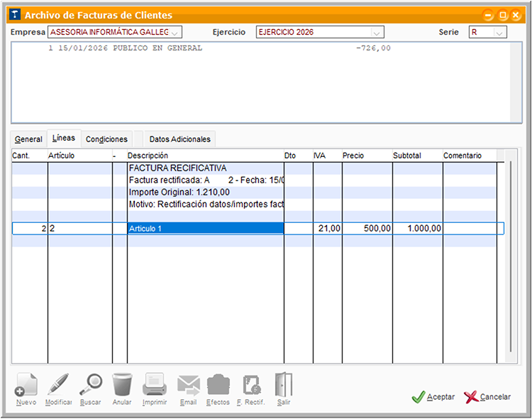
Task: Click the EJERCICIO 2026 field text
Action: click(x=286, y=32)
